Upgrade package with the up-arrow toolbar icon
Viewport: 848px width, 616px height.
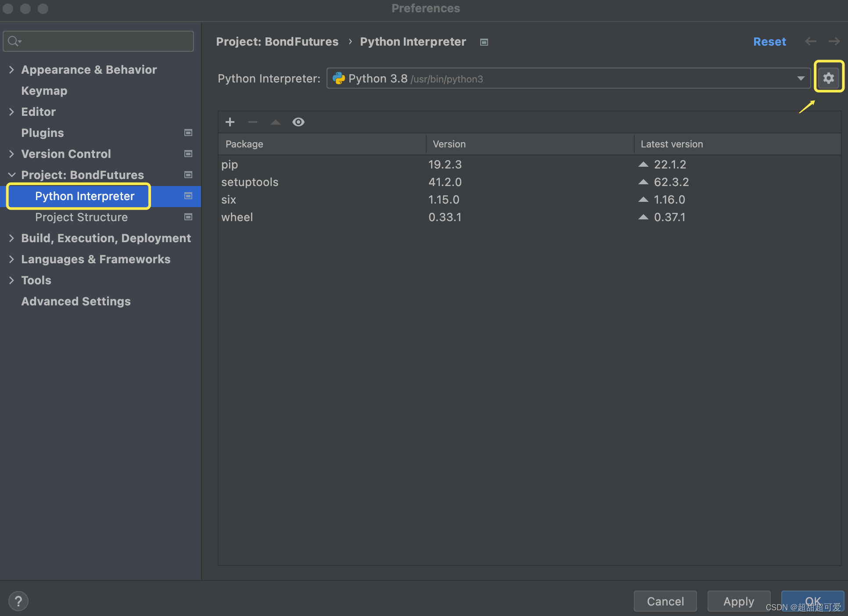tap(276, 122)
